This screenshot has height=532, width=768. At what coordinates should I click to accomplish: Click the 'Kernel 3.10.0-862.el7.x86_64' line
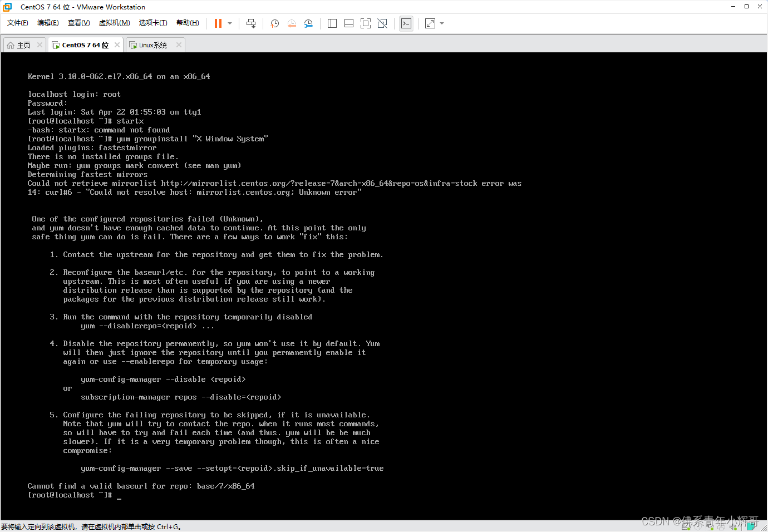click(x=119, y=77)
